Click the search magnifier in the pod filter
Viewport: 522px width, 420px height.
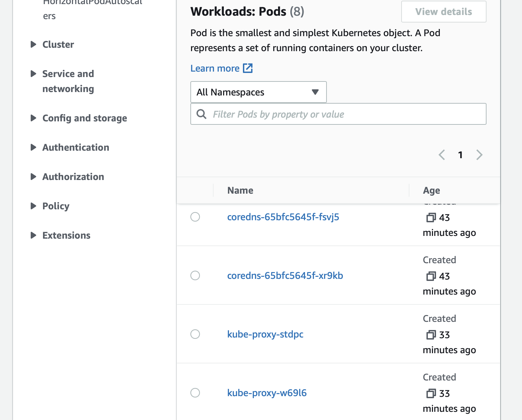[x=201, y=114]
